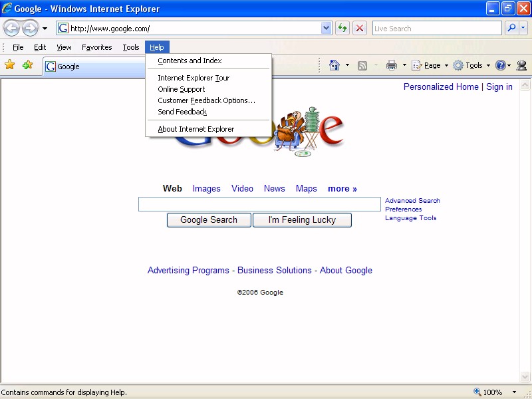Click the scrollbar down arrow
Viewport: 532px width, 399px height.
pos(525,376)
